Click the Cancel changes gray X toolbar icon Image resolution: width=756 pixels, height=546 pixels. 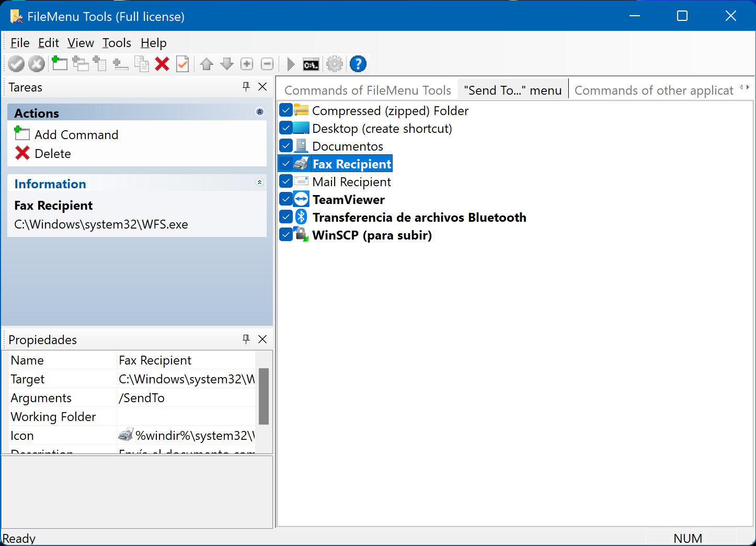pos(36,64)
